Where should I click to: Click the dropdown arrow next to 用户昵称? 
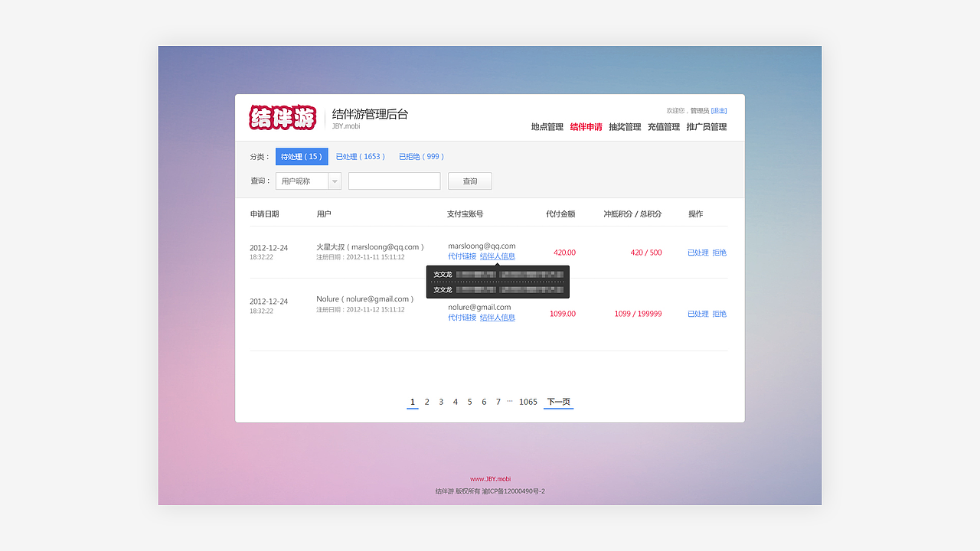point(335,181)
